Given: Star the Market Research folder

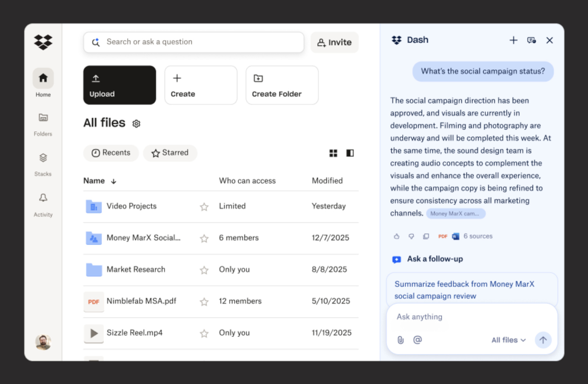Looking at the screenshot, I should (x=204, y=270).
